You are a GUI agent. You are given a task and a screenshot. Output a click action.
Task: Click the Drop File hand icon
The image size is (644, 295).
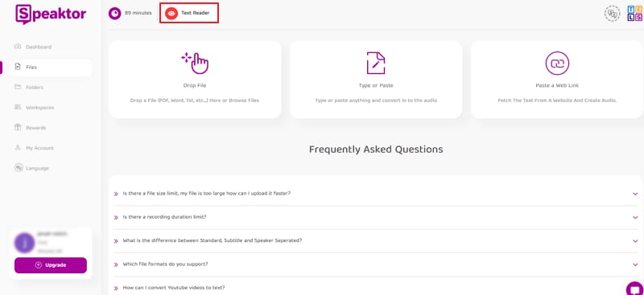point(195,64)
